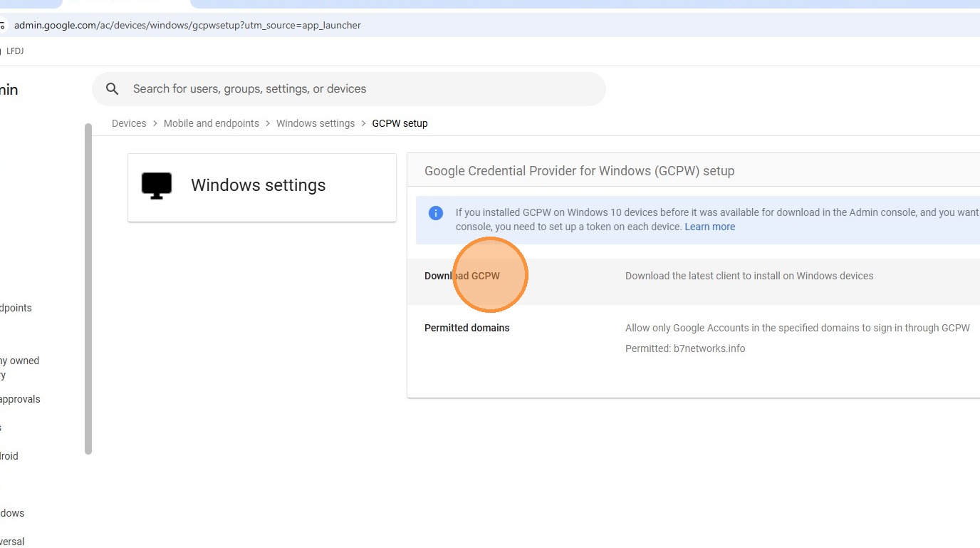Image resolution: width=980 pixels, height=548 pixels.
Task: Click the browser address bar URL
Action: click(188, 25)
